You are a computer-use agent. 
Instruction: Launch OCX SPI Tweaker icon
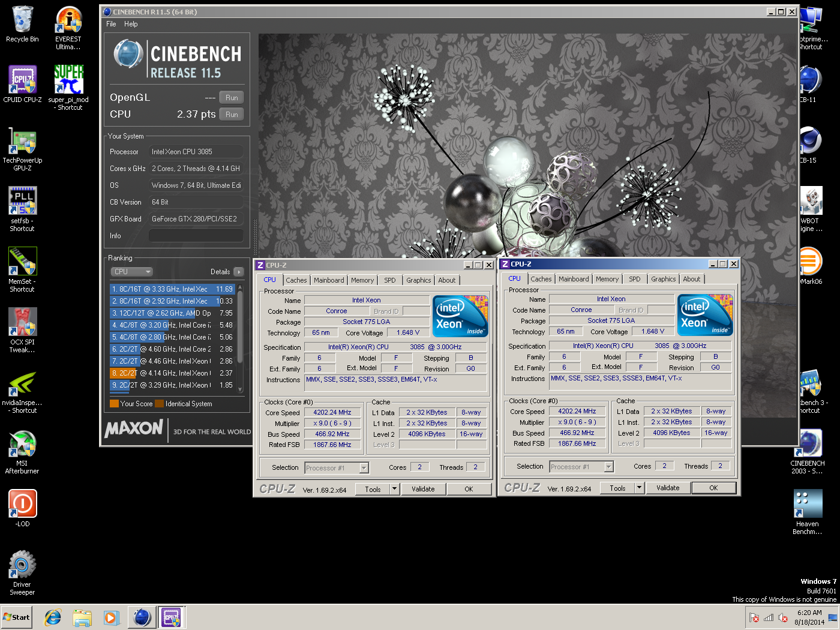[22, 331]
